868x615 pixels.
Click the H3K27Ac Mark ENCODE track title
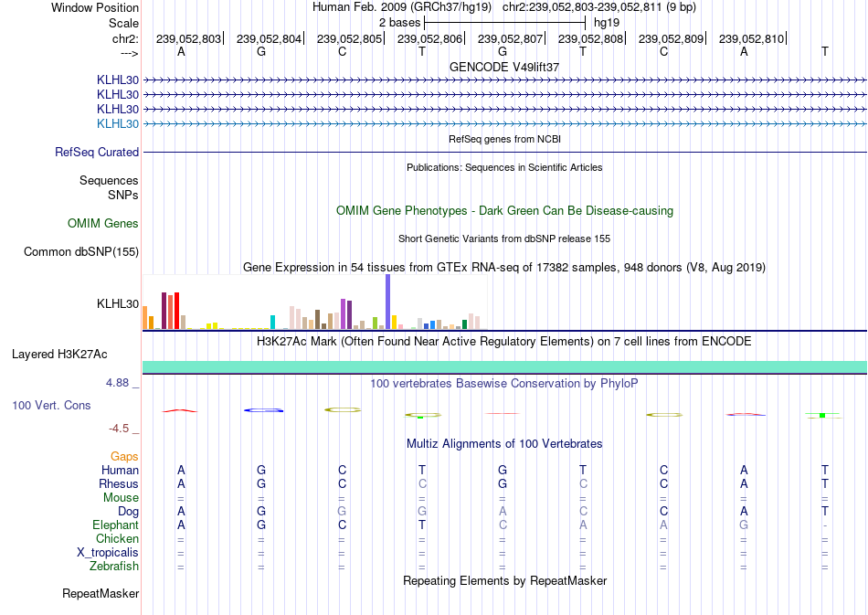point(504,341)
